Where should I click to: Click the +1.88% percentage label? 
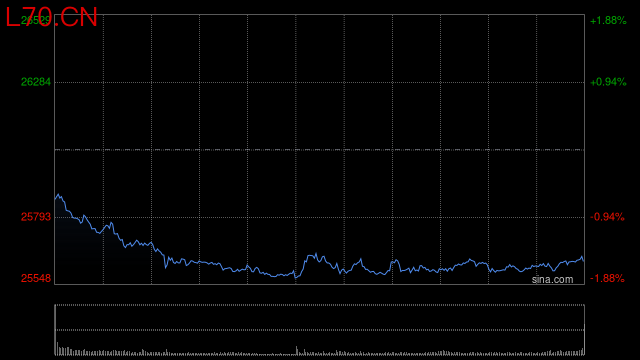(608, 20)
